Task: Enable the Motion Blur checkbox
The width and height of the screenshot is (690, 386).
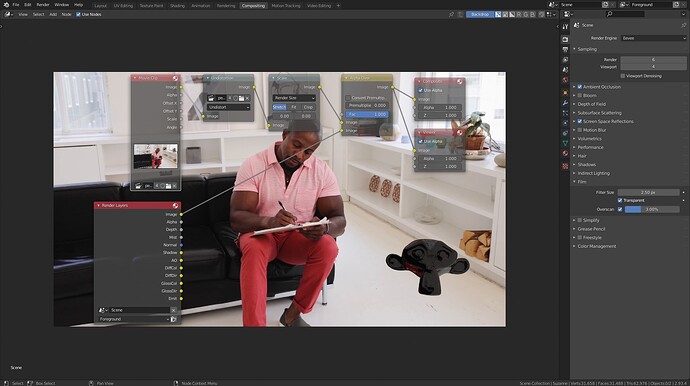Action: (x=580, y=130)
